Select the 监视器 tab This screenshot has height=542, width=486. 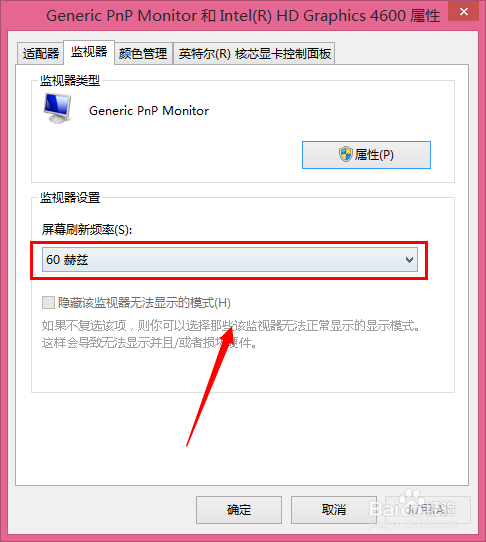tap(89, 52)
